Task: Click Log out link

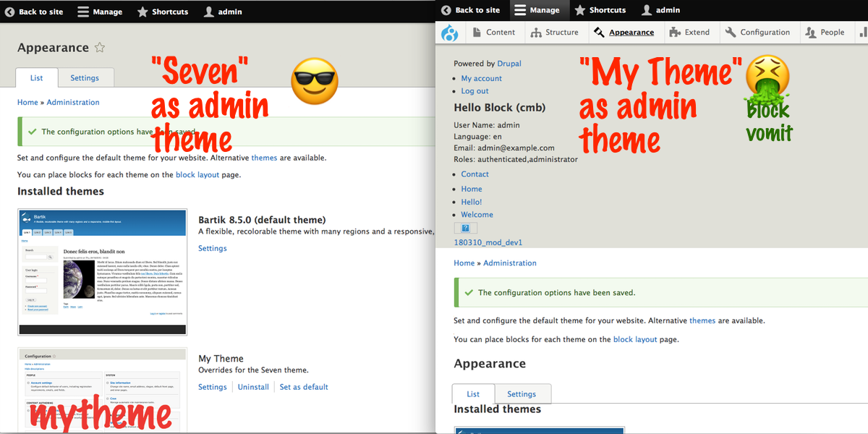Action: [475, 91]
